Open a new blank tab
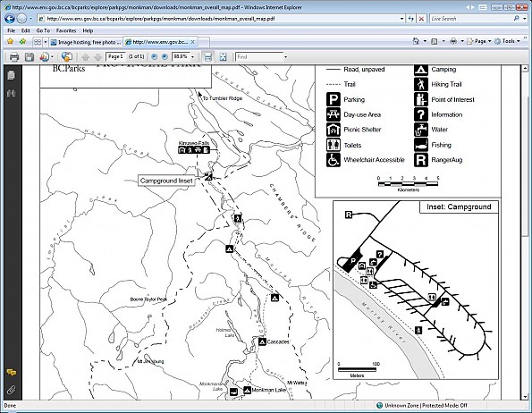 [203, 42]
